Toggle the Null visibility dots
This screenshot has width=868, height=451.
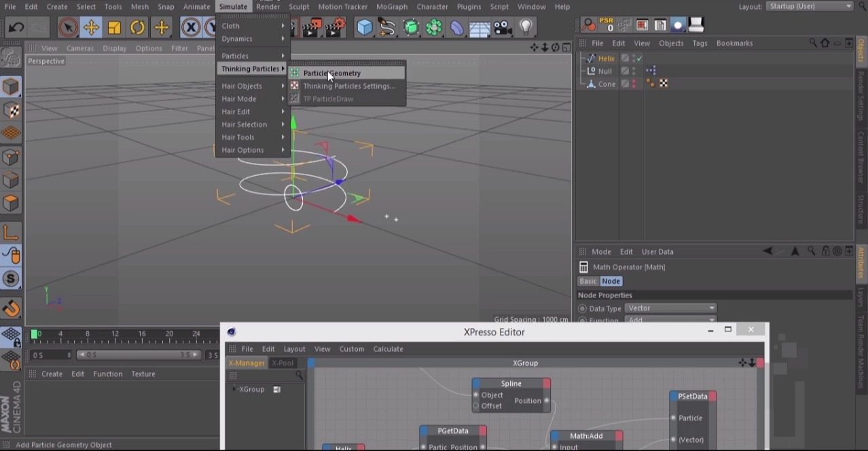click(x=634, y=71)
